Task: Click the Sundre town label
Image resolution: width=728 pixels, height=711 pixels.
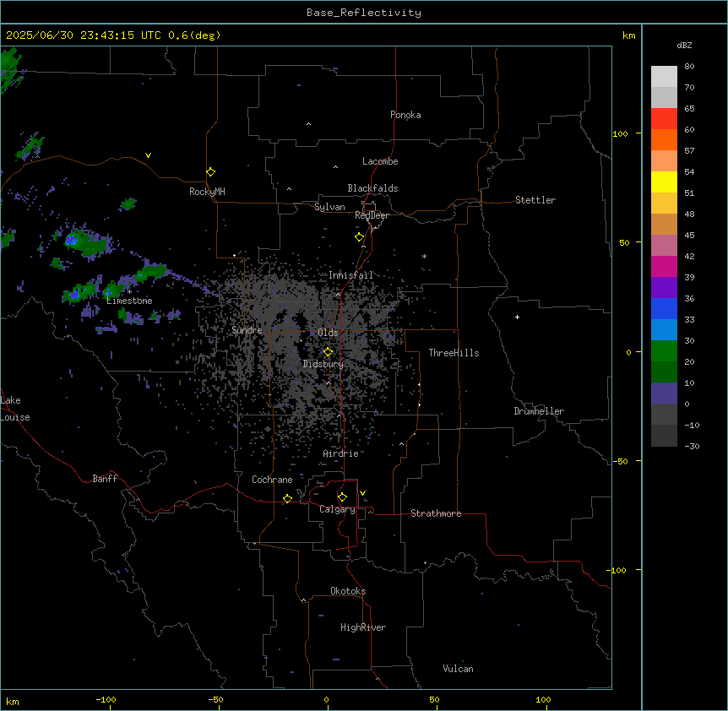Action: click(247, 330)
